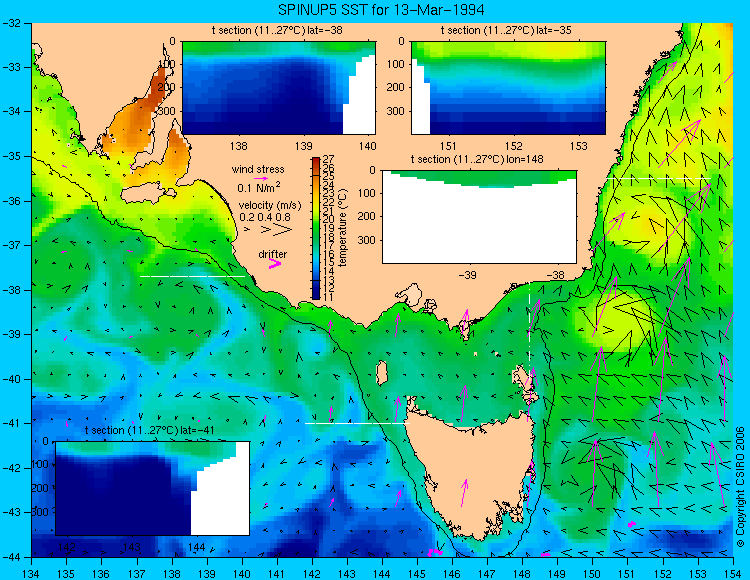Click the white dashed section line at latitude -41
The height and width of the screenshot is (580, 750).
[357, 423]
